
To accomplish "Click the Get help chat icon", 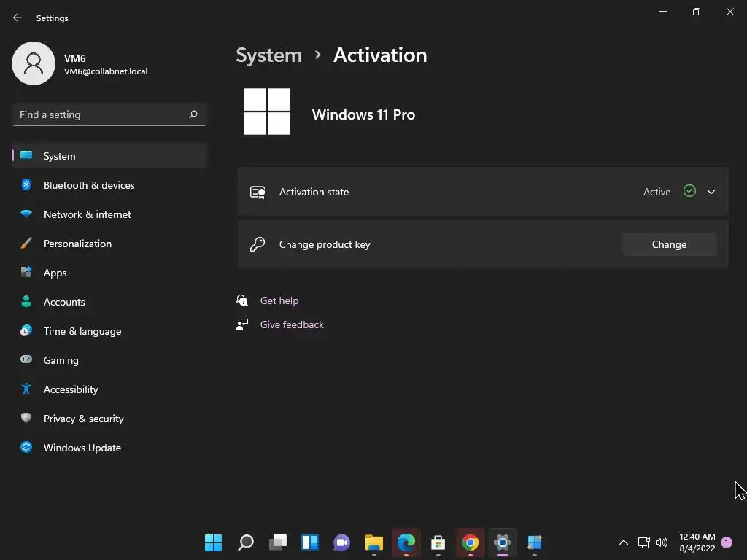I will 242,300.
